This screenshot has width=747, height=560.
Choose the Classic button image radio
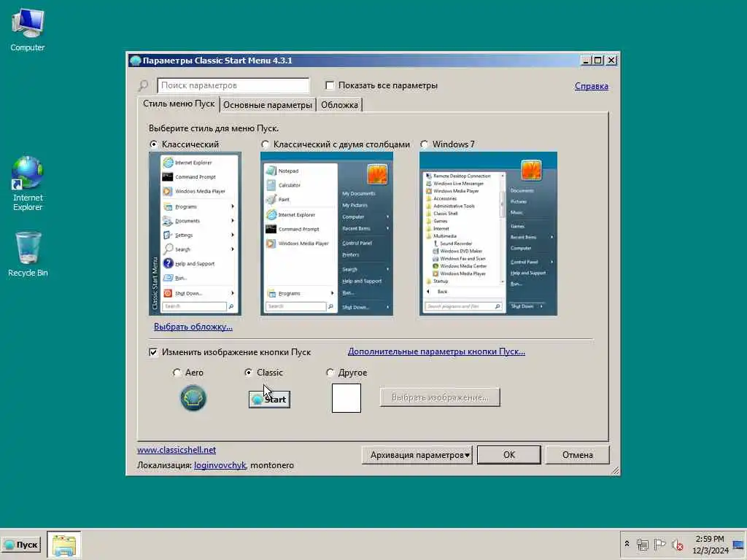pyautogui.click(x=248, y=373)
